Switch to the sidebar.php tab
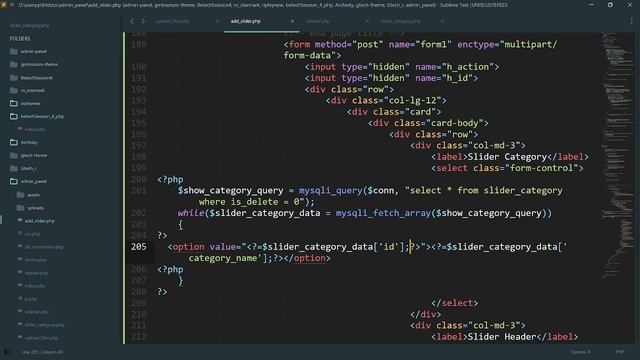The width and height of the screenshot is (640, 360). coord(318,21)
